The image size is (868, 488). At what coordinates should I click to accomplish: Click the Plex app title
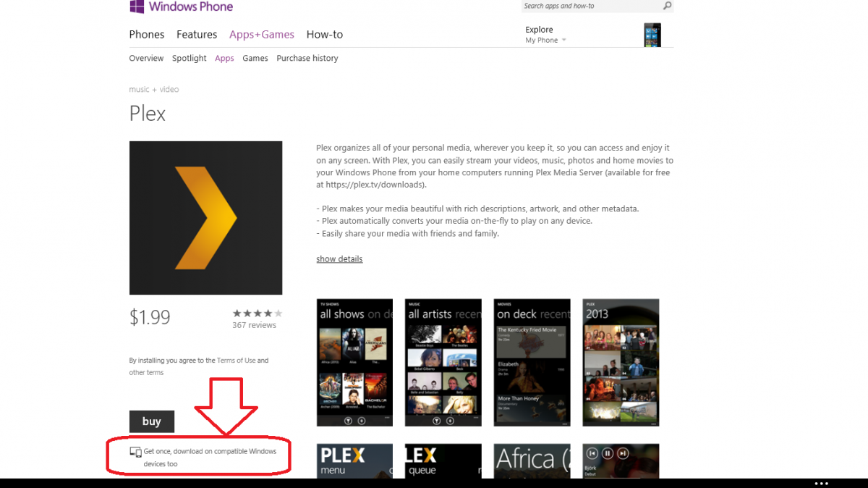[x=148, y=114]
